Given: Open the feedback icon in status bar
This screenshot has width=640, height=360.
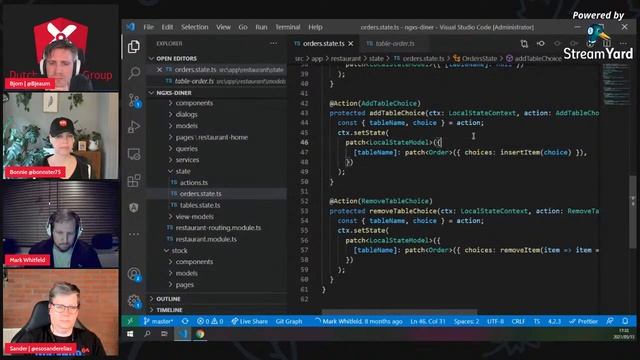Looking at the screenshot, I should (610, 321).
